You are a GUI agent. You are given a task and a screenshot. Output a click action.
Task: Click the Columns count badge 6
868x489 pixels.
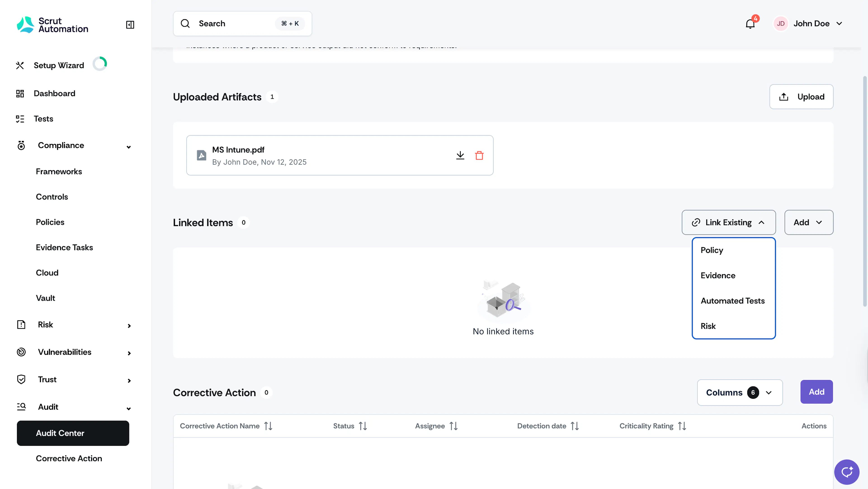click(x=753, y=393)
